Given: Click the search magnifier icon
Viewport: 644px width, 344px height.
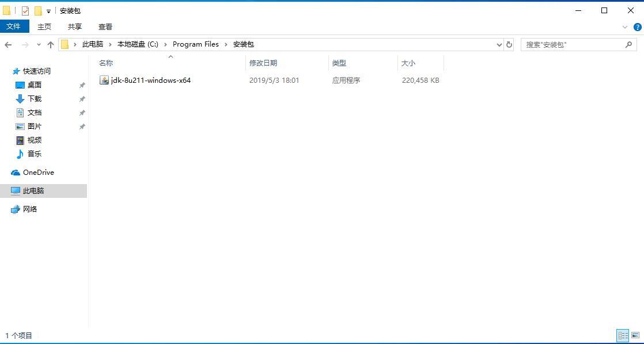Looking at the screenshot, I should 628,45.
